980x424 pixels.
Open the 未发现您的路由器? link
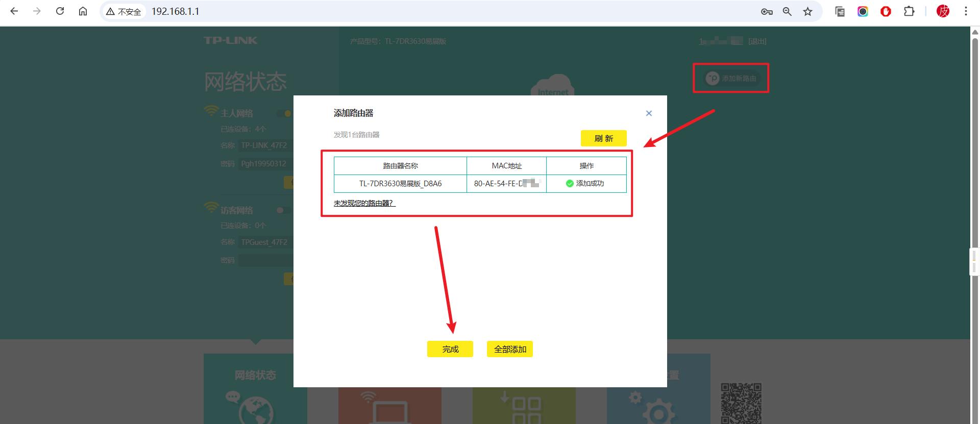click(x=364, y=203)
